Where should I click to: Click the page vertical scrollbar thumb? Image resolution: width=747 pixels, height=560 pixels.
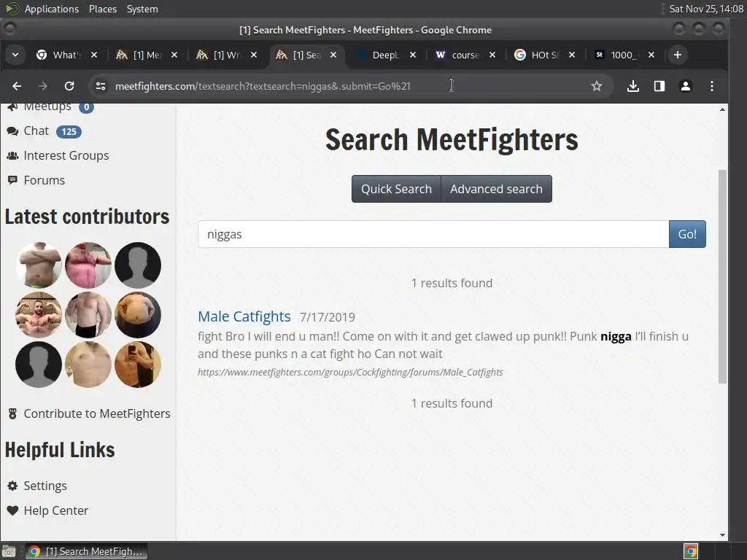click(x=723, y=276)
